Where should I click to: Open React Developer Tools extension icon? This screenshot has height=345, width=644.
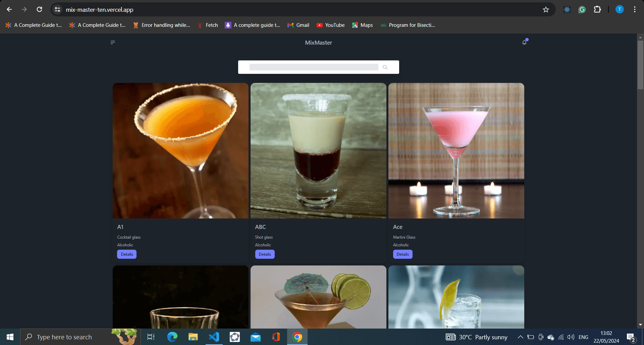coord(567,10)
